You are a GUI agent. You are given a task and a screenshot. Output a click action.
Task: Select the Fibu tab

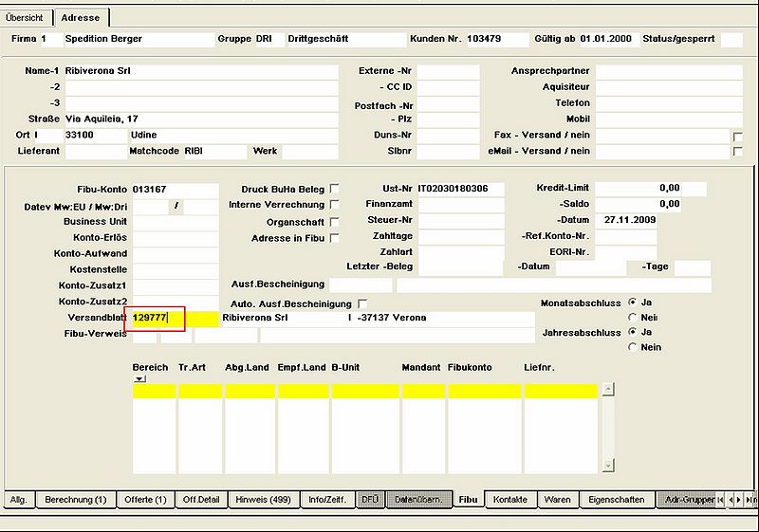pyautogui.click(x=468, y=500)
